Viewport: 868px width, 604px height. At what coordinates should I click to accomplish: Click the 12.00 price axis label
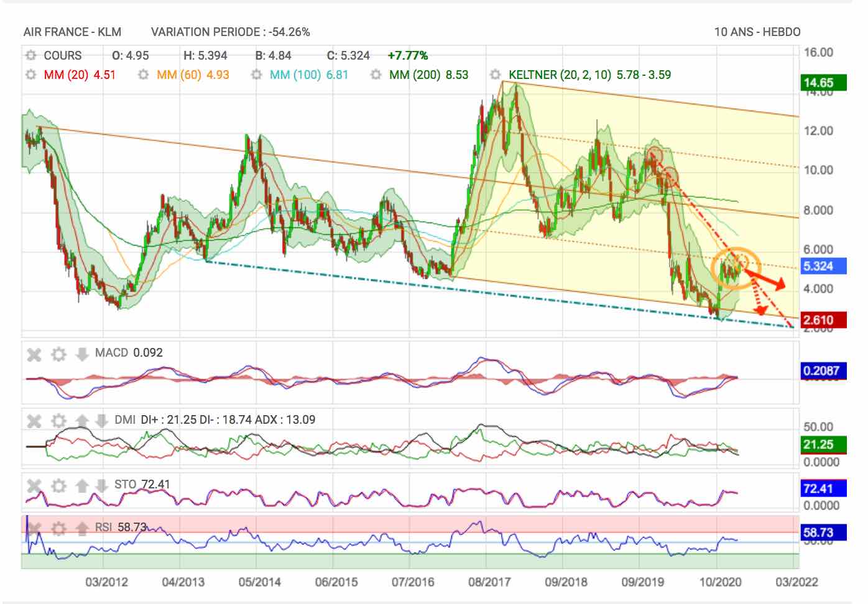click(x=818, y=130)
